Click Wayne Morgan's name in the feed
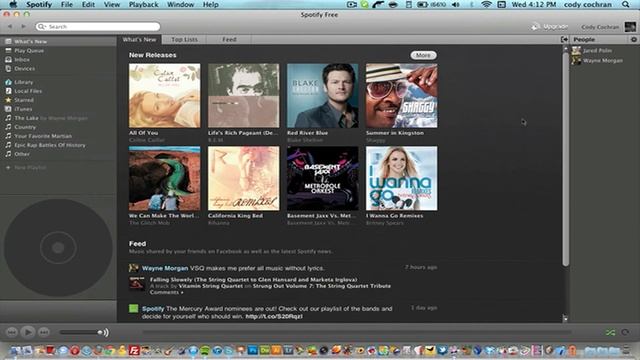The image size is (640, 360). click(x=165, y=268)
